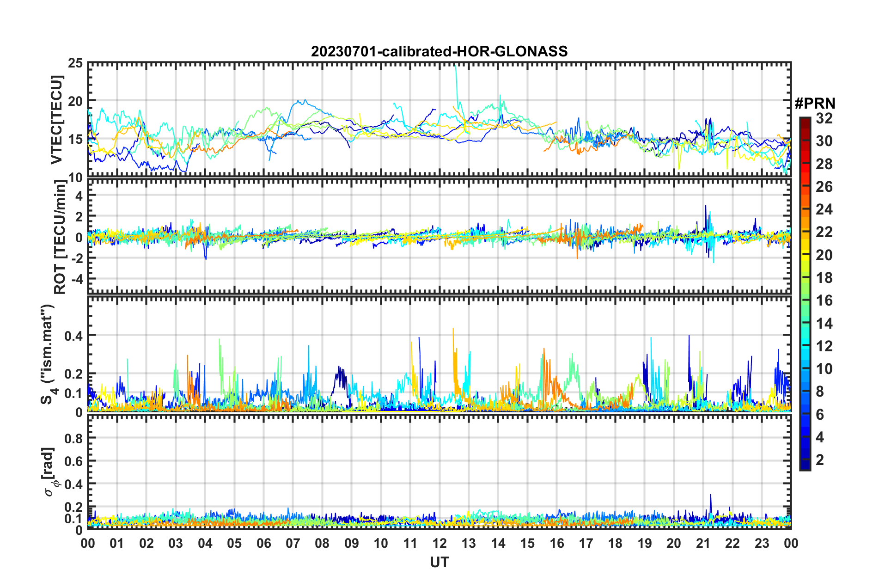
Task: Click colorbar tick label 14
Action: (x=824, y=324)
